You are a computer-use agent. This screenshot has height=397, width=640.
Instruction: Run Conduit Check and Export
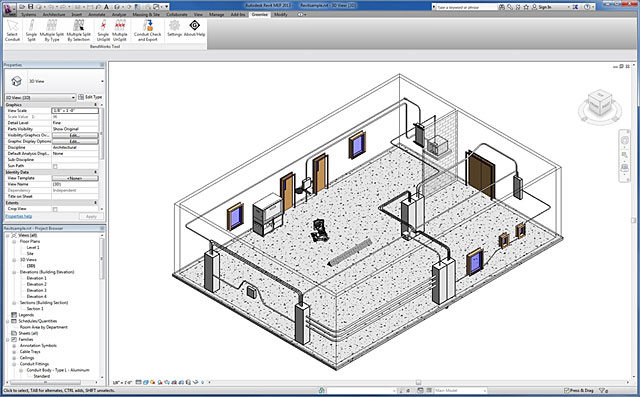pos(147,31)
